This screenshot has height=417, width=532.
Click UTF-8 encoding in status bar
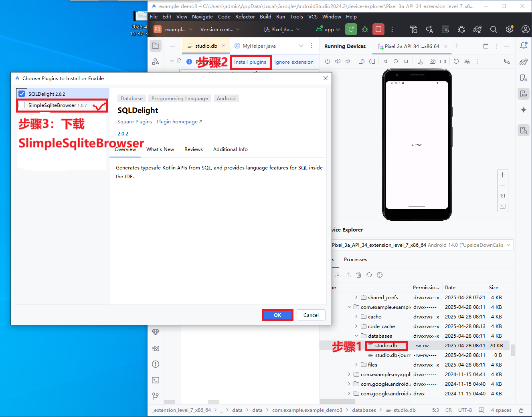[x=465, y=410]
